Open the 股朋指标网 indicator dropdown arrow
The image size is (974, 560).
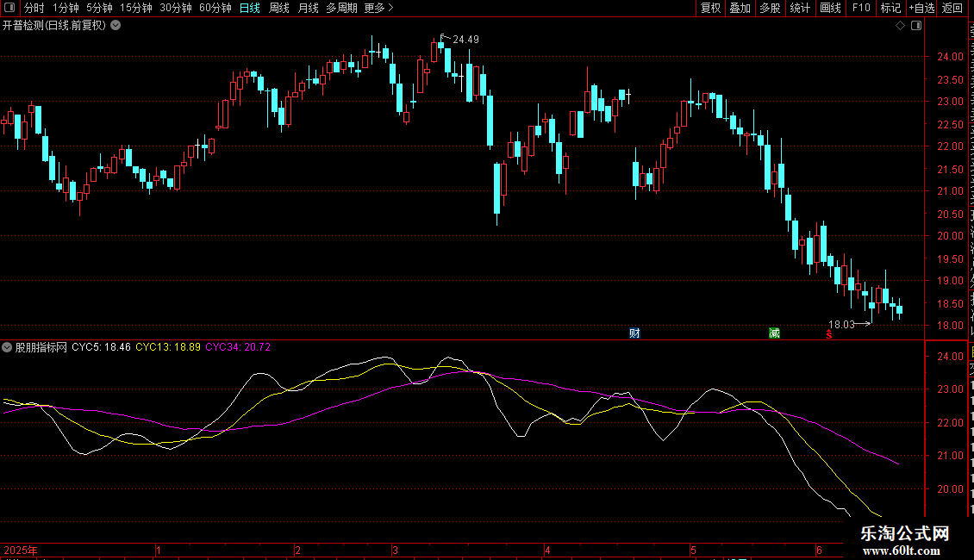(x=7, y=348)
